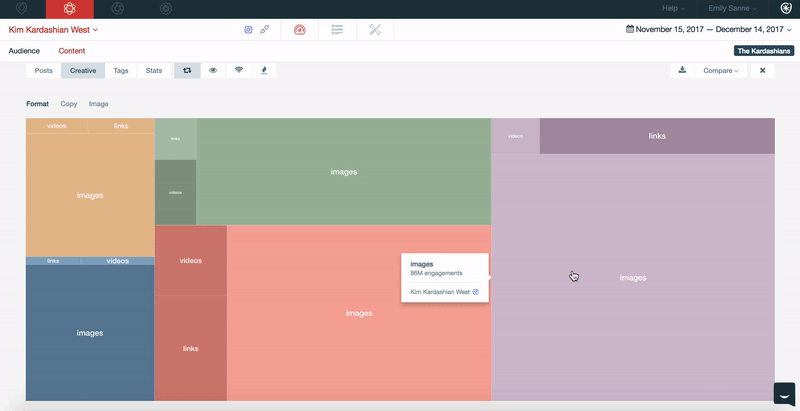The image size is (800, 411).
Task: Switch to the Posts tab
Action: [43, 71]
